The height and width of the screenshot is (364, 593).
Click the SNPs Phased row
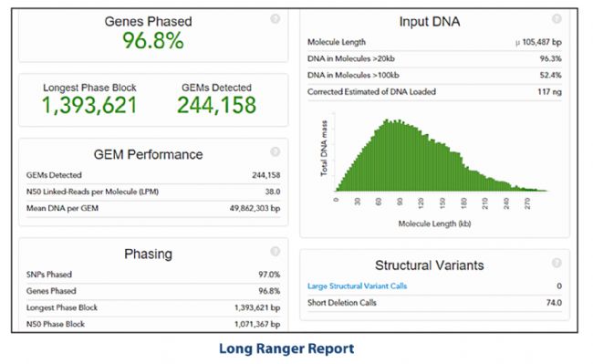(153, 275)
